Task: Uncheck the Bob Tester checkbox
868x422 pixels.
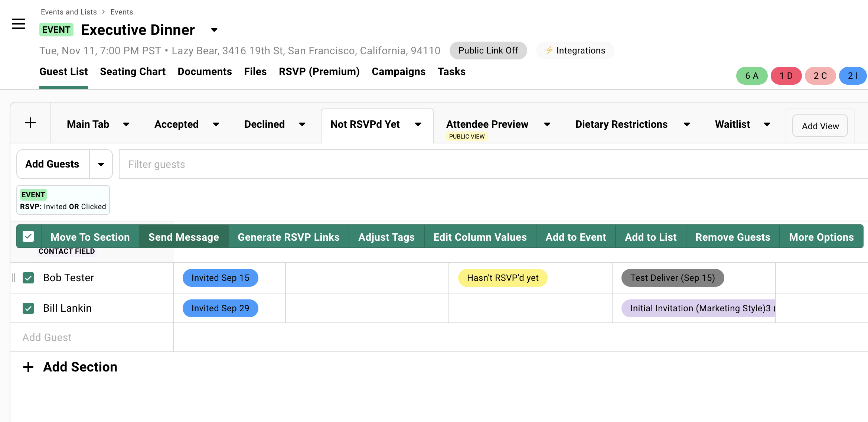Action: pyautogui.click(x=28, y=278)
